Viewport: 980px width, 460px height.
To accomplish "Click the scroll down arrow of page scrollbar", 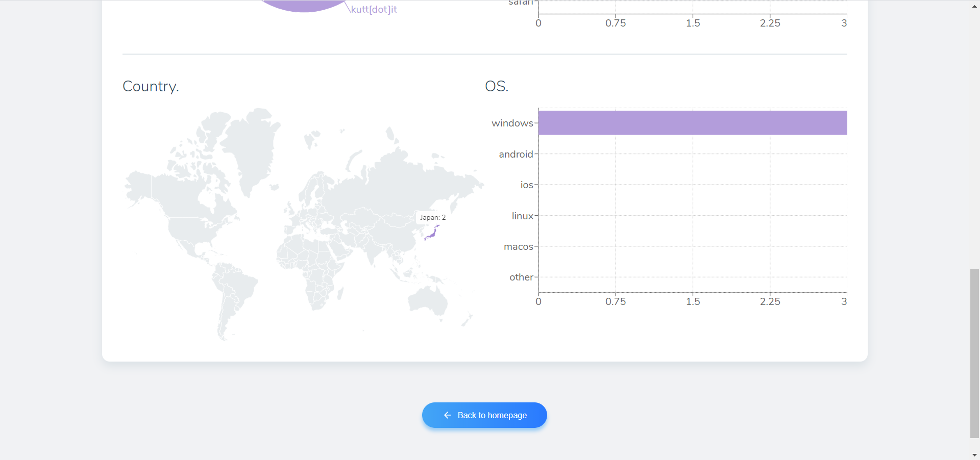I will click(974, 454).
